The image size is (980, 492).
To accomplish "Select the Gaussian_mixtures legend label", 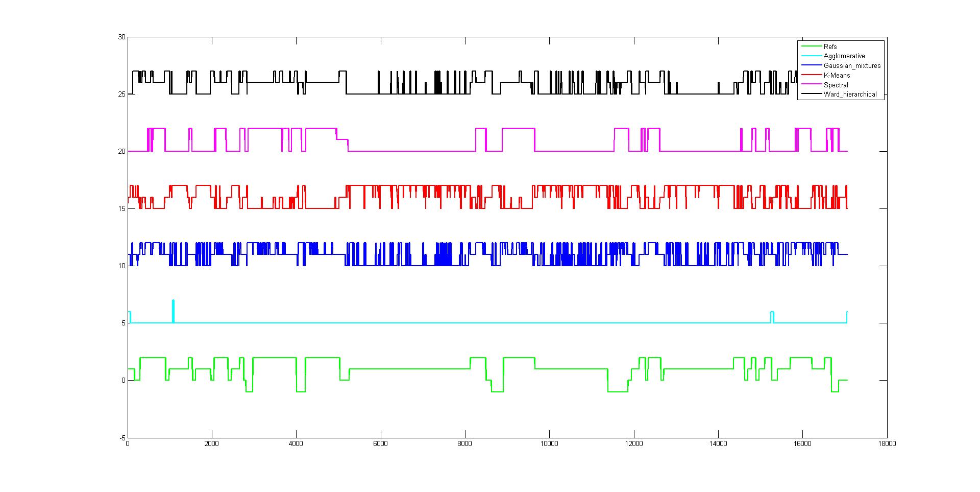I will tap(852, 65).
